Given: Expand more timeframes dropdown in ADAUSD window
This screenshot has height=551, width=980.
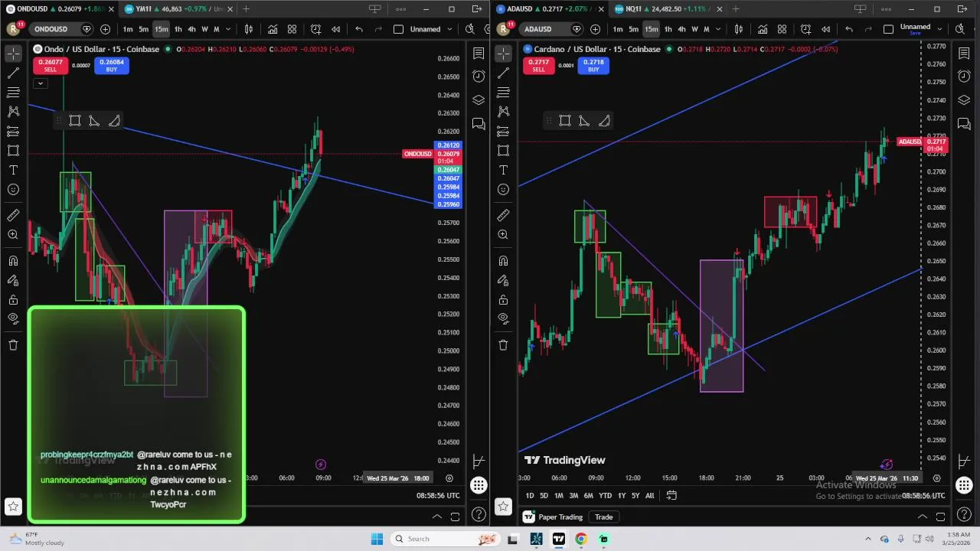Looking at the screenshot, I should pyautogui.click(x=718, y=29).
